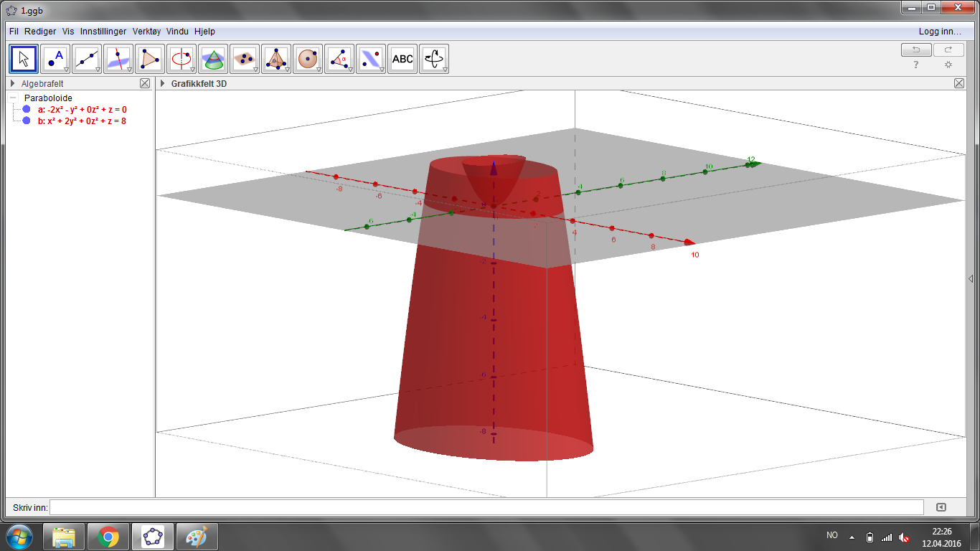Select the Polygon tool
The height and width of the screenshot is (551, 980).
[150, 59]
